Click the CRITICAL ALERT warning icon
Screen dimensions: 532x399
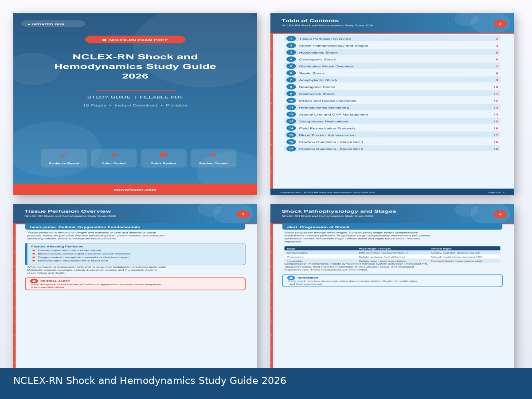click(34, 281)
